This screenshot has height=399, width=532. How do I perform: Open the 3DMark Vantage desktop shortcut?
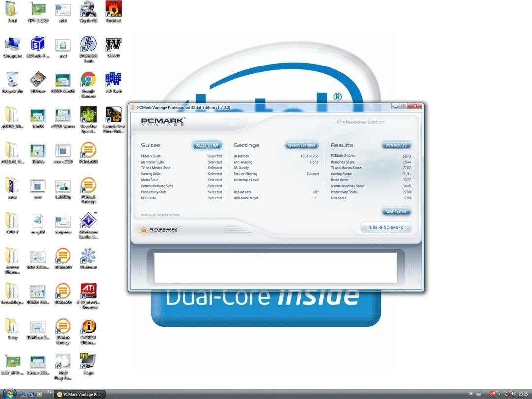63,332
